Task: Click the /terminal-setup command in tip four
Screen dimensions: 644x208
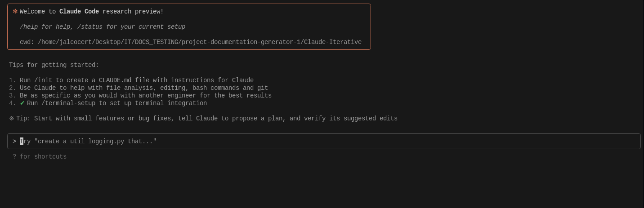Action: [68, 103]
